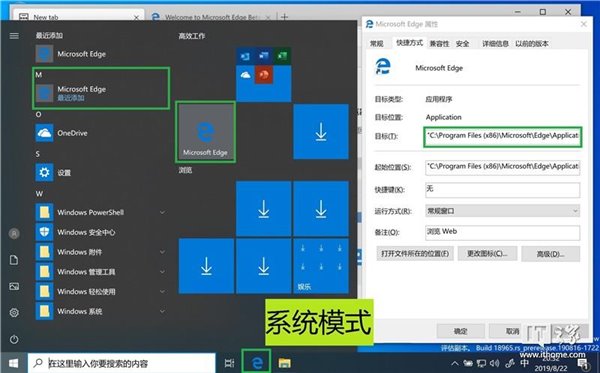600x373 pixels.
Task: Show hidden tray icons chevron
Action: click(x=455, y=363)
